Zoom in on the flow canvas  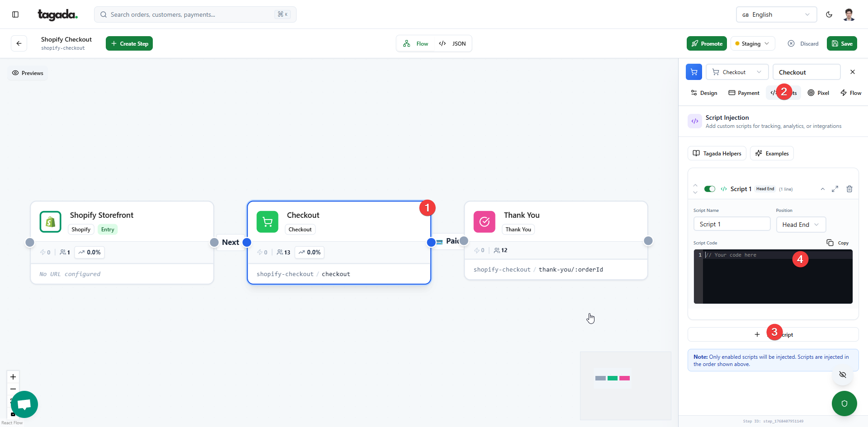pos(13,377)
